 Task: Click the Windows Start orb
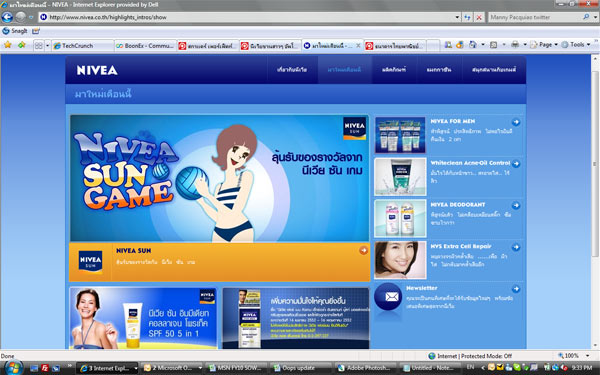pyautogui.click(x=13, y=368)
